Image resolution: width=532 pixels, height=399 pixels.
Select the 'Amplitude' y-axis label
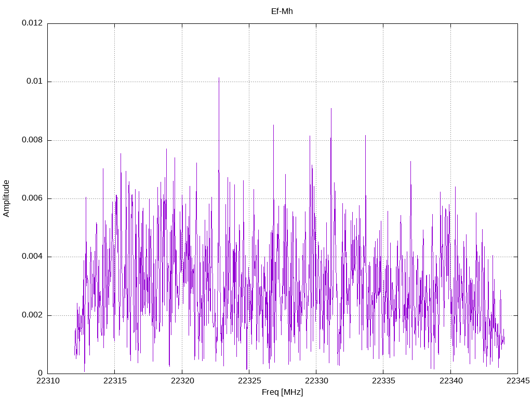click(6, 198)
